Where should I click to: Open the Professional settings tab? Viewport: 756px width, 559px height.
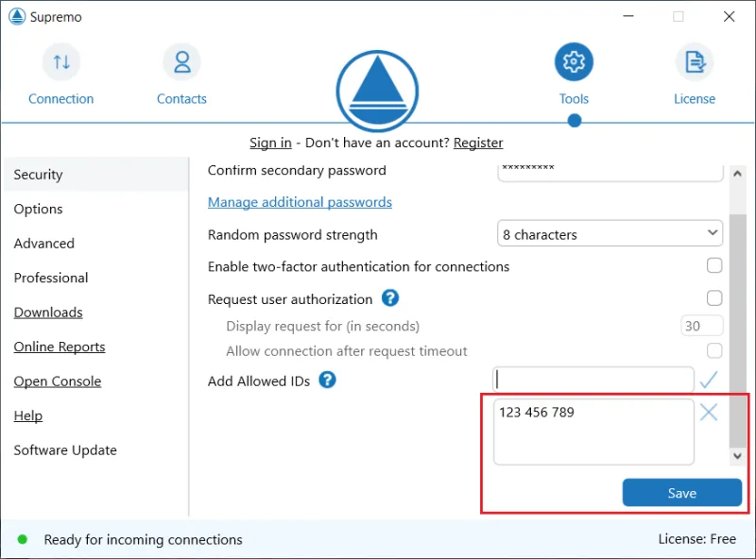[x=51, y=278]
